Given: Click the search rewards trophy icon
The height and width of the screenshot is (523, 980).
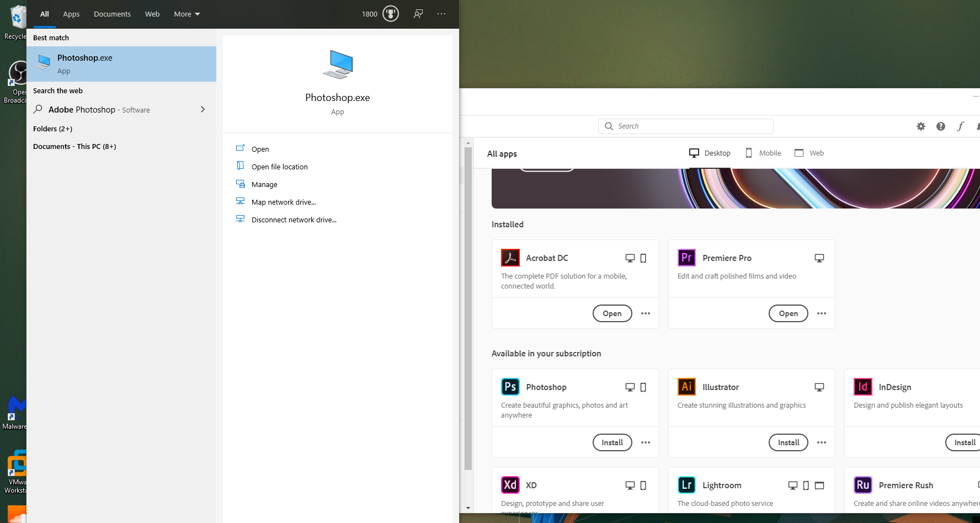Looking at the screenshot, I should 391,14.
